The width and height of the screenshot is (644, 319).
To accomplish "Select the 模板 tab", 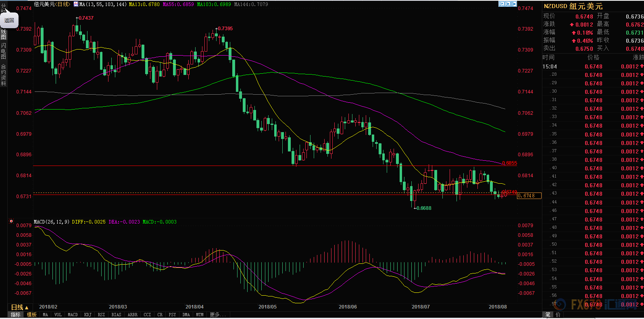I will tap(32, 315).
